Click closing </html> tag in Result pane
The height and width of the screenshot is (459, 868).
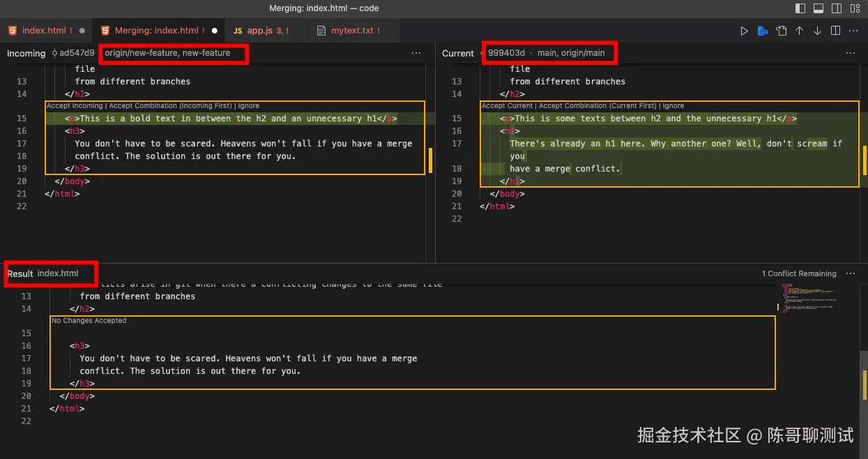coord(67,409)
